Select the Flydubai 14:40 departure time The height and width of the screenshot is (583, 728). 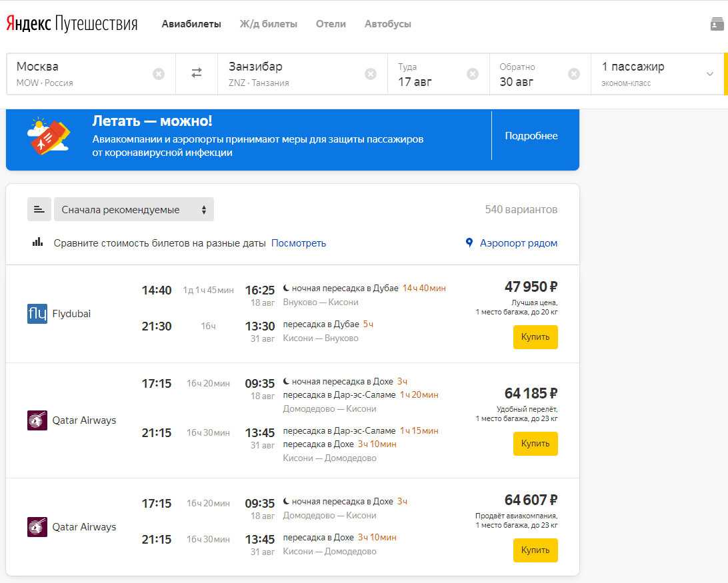pyautogui.click(x=157, y=291)
